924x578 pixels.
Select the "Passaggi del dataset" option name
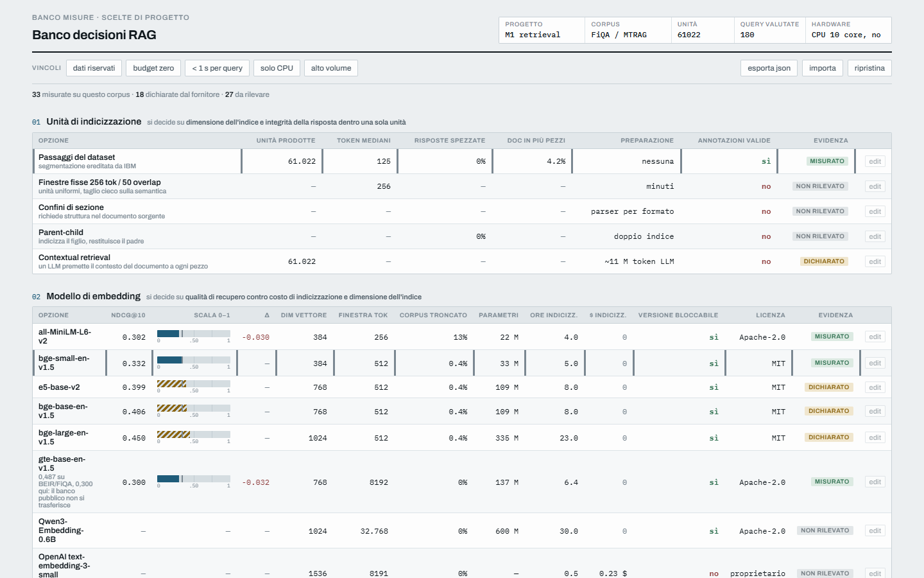tap(76, 157)
